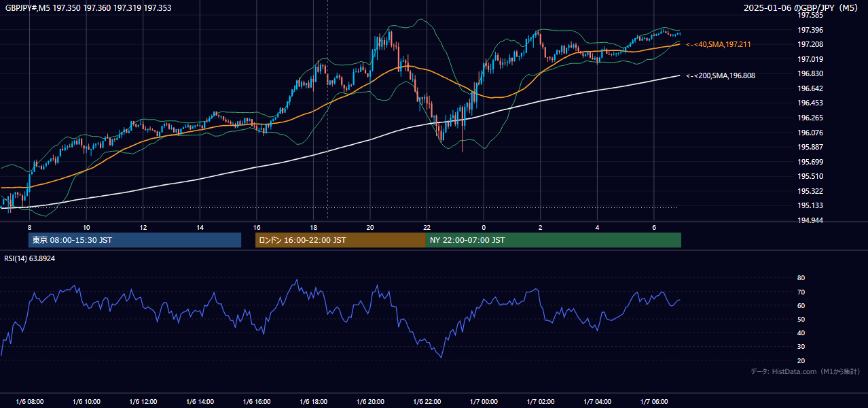This screenshot has height=408, width=868.
Task: Click the Tokyo 08:00-15:30 JST session bar
Action: tap(134, 240)
